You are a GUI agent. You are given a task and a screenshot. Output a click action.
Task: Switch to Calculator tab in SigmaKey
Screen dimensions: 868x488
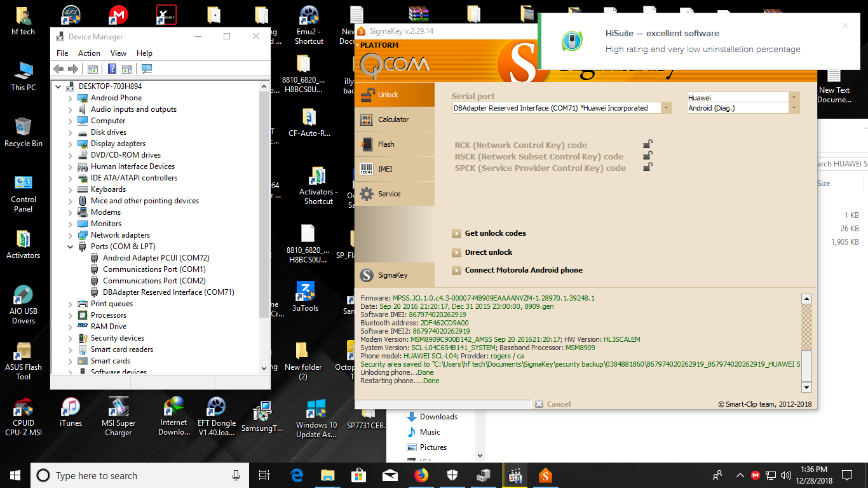pyautogui.click(x=395, y=119)
